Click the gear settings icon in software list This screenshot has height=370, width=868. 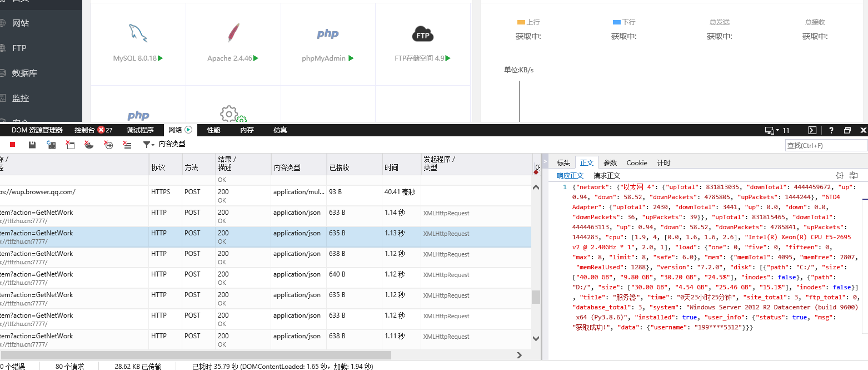[232, 114]
